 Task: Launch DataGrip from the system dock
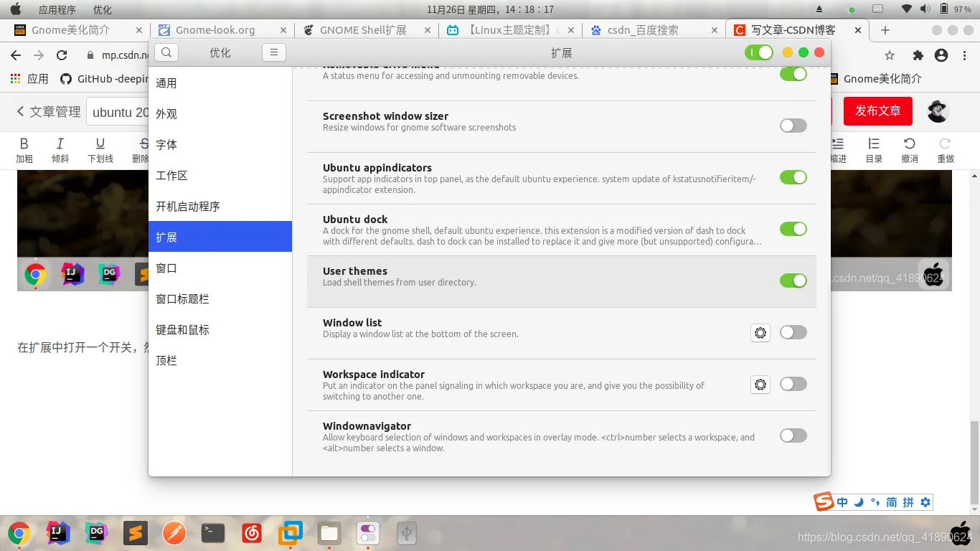click(97, 532)
